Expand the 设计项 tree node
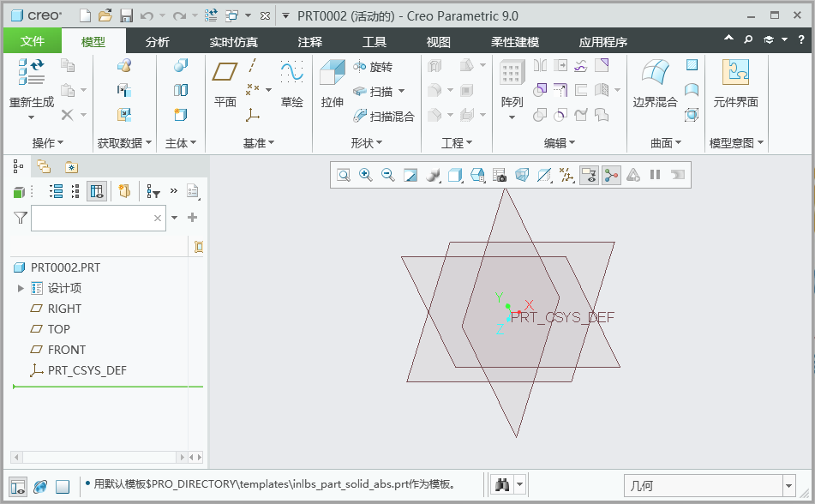This screenshot has width=815, height=504. pos(21,288)
